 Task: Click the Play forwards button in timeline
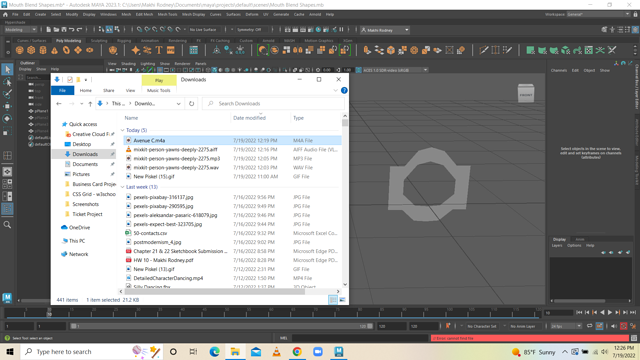610,312
